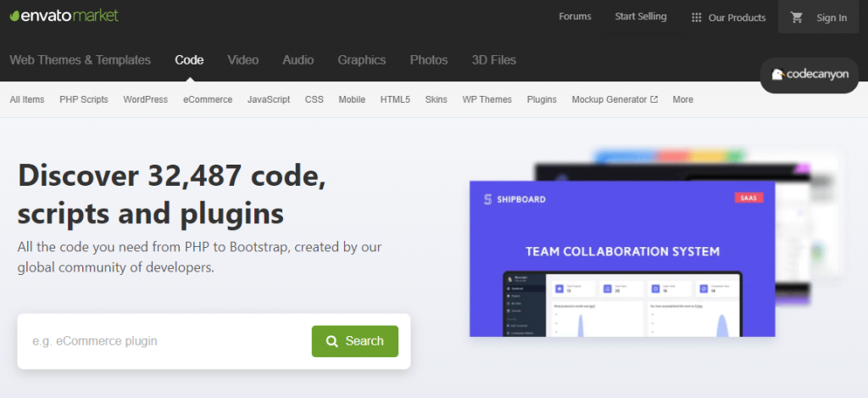The height and width of the screenshot is (398, 868).
Task: Open the CSS subcategory
Action: tap(314, 100)
